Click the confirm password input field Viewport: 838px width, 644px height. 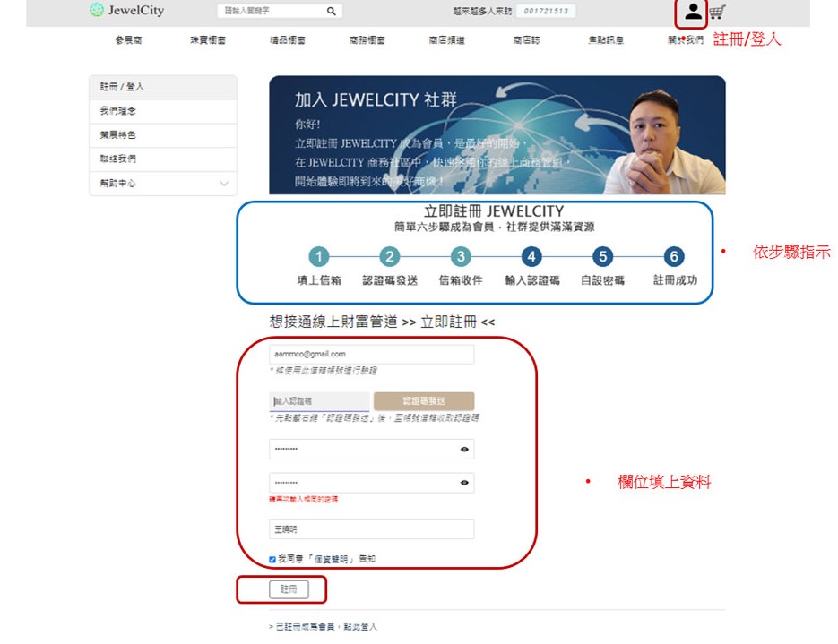click(371, 483)
